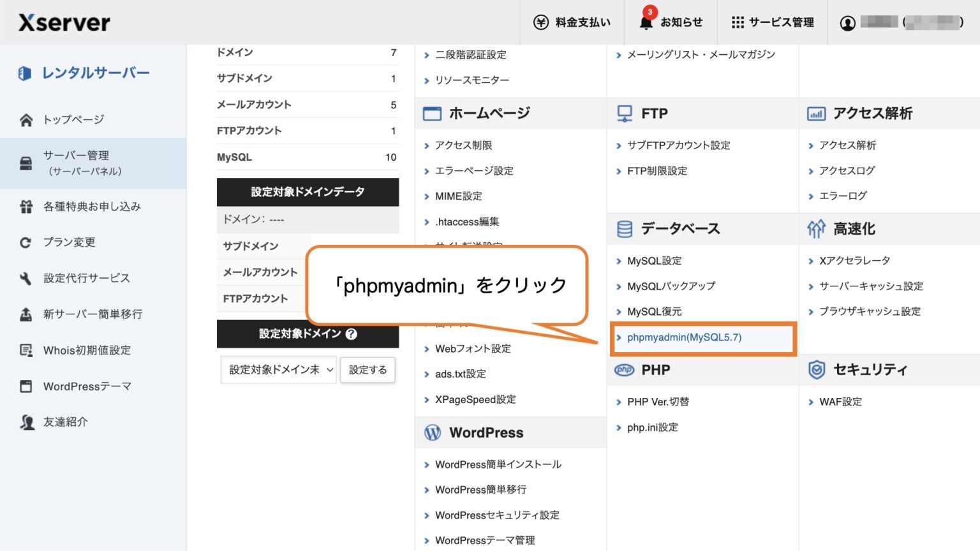Image resolution: width=980 pixels, height=551 pixels.
Task: Click the WordPress logo icon
Action: (x=433, y=432)
